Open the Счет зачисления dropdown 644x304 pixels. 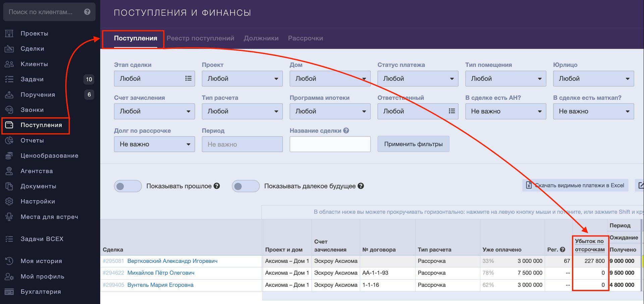point(154,111)
